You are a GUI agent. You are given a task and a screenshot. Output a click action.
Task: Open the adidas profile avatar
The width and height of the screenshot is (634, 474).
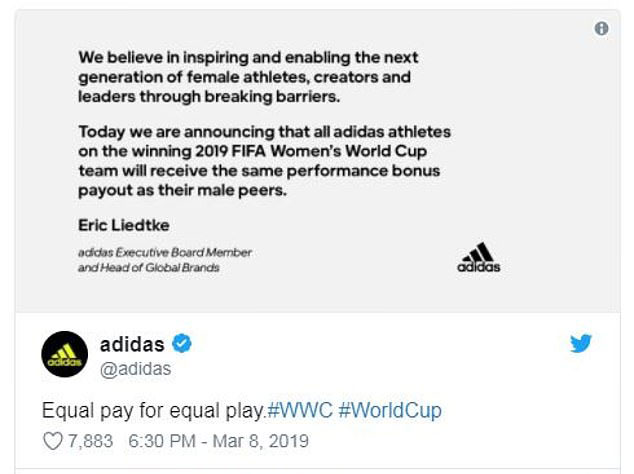[x=63, y=355]
